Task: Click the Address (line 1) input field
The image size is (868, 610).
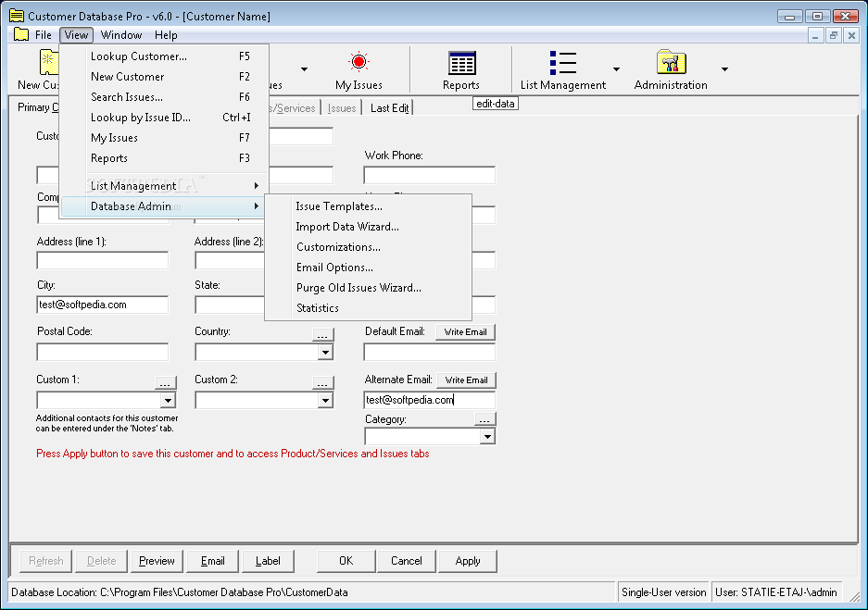Action: point(103,260)
